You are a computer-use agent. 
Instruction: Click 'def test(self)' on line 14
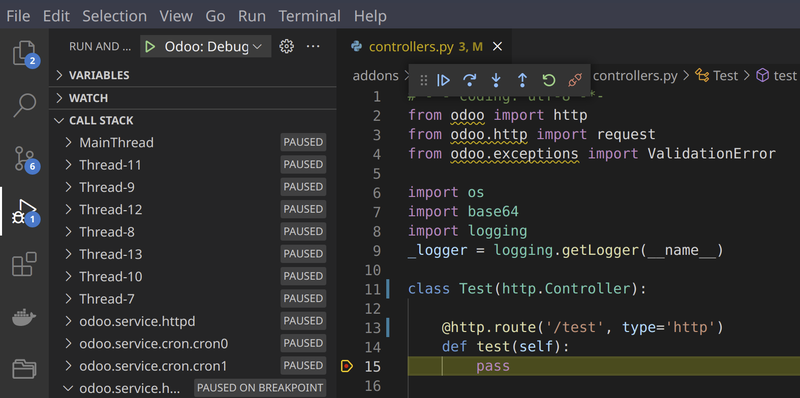tap(505, 347)
